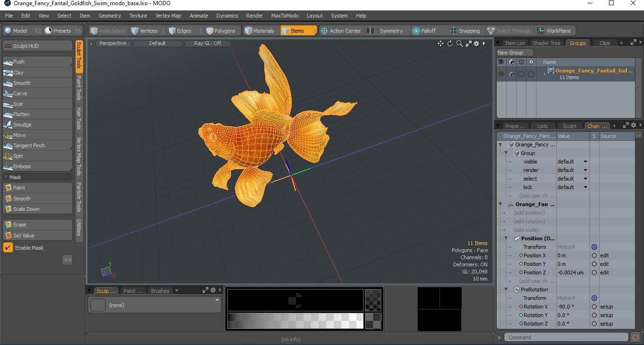Image resolution: width=644 pixels, height=345 pixels.
Task: Expand the tool panel with >> button
Action: [x=67, y=260]
